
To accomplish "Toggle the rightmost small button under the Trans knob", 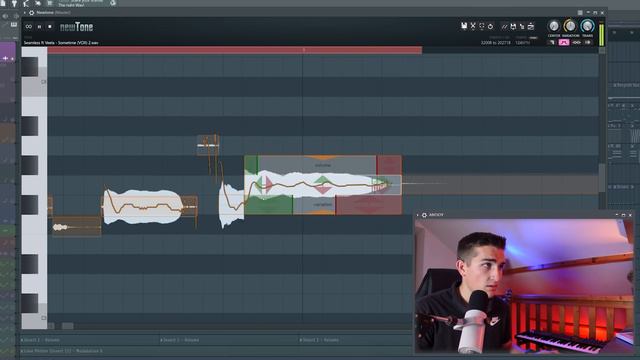I will coord(588,42).
